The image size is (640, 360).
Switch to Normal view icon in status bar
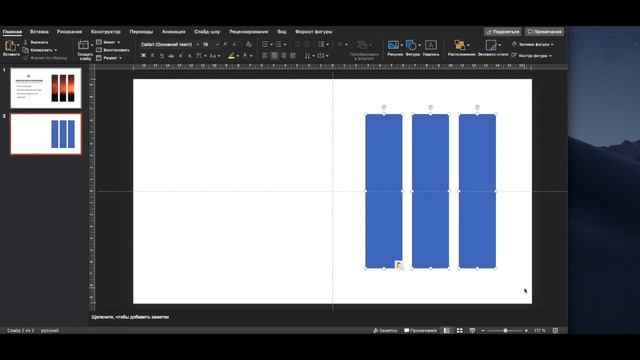447,331
